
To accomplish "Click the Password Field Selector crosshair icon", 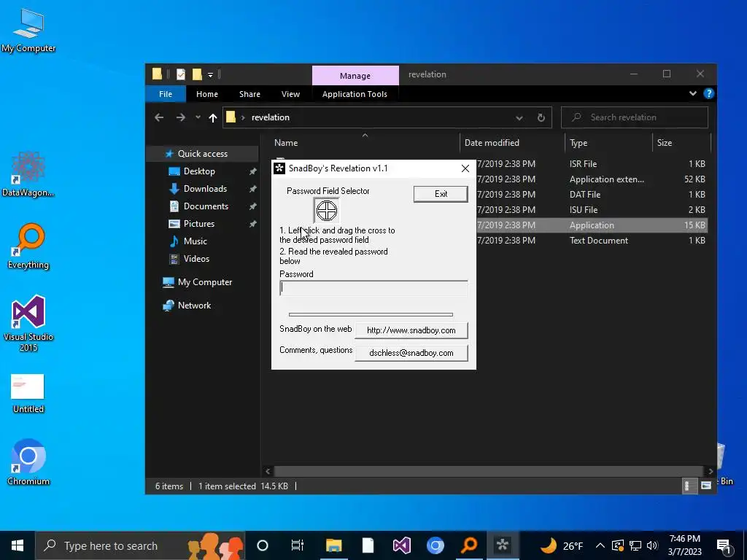I will pos(326,211).
